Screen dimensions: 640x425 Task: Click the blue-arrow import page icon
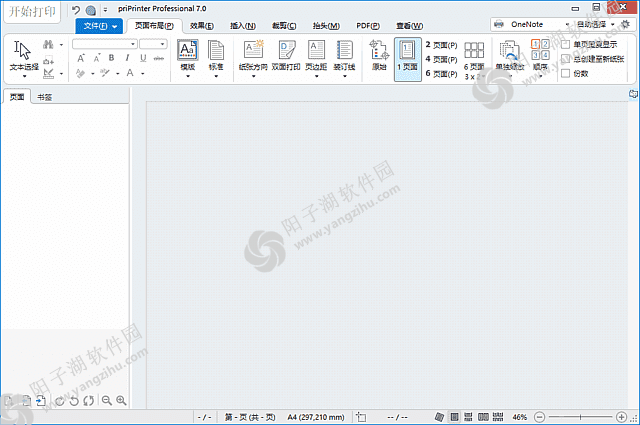tap(40, 401)
